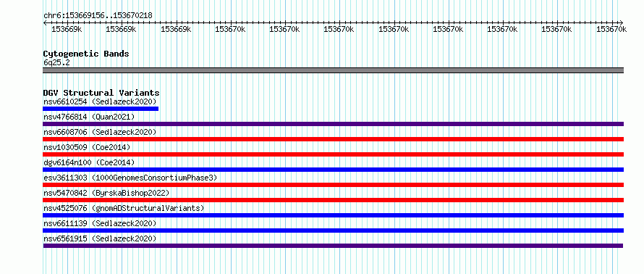Click the right arrowhead of the ruler
Image resolution: width=644 pixels, height=274 pixels.
[622, 22]
